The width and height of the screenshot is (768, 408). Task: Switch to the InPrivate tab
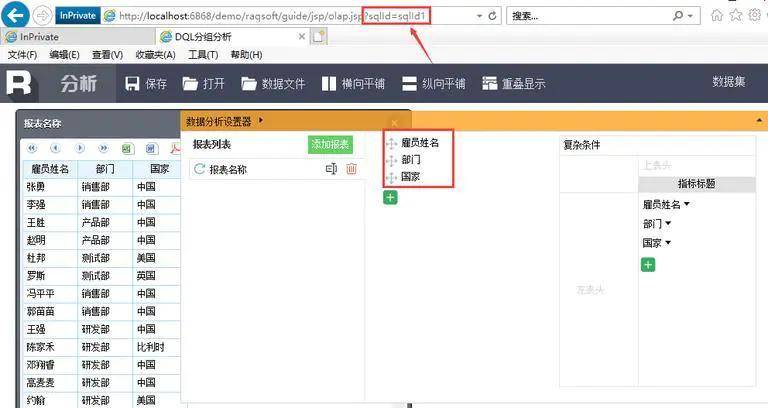coord(78,37)
